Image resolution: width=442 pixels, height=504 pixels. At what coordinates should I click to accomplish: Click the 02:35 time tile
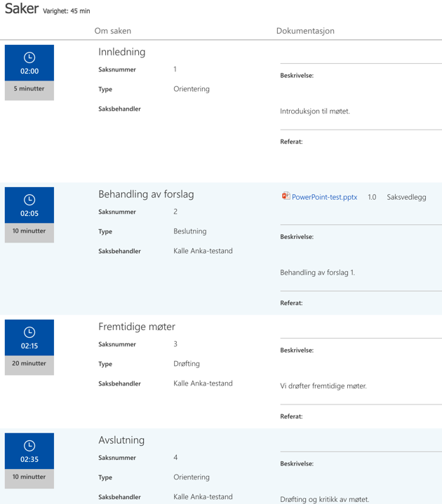point(29,451)
